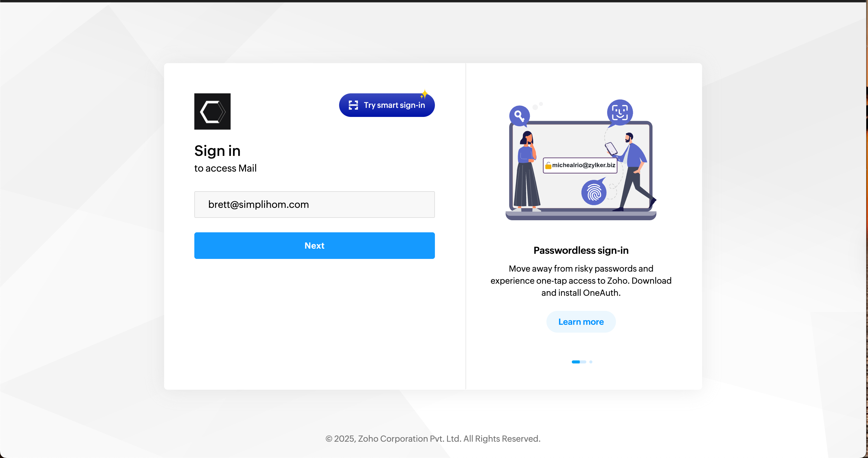
Task: Focus the email field containing brett@simplihom.com
Action: click(x=314, y=205)
